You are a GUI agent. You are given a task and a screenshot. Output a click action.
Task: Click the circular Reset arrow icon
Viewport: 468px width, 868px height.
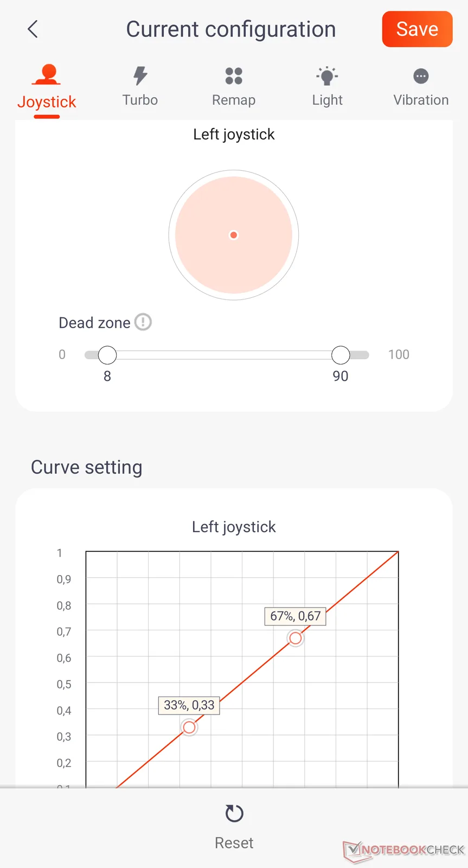[x=234, y=813]
